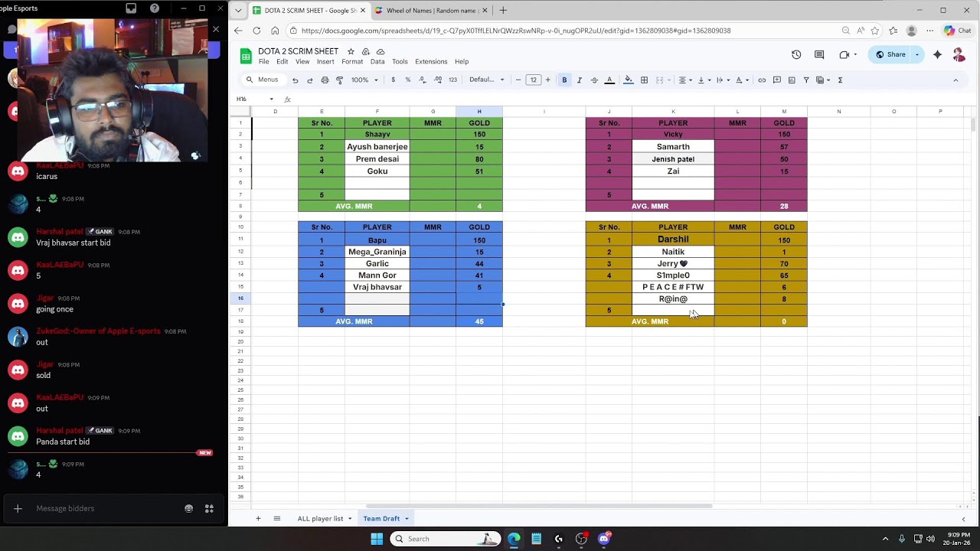Add a new sheet
This screenshot has width=980, height=551.
tap(258, 519)
